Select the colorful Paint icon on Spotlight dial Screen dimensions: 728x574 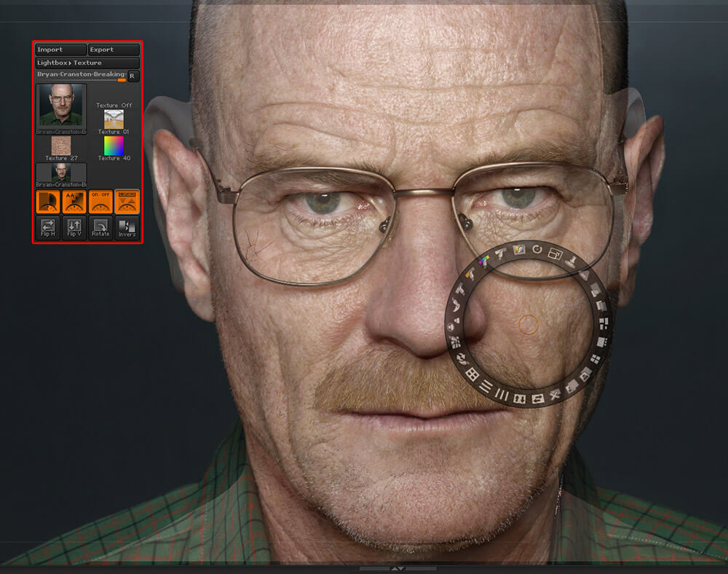tap(518, 249)
